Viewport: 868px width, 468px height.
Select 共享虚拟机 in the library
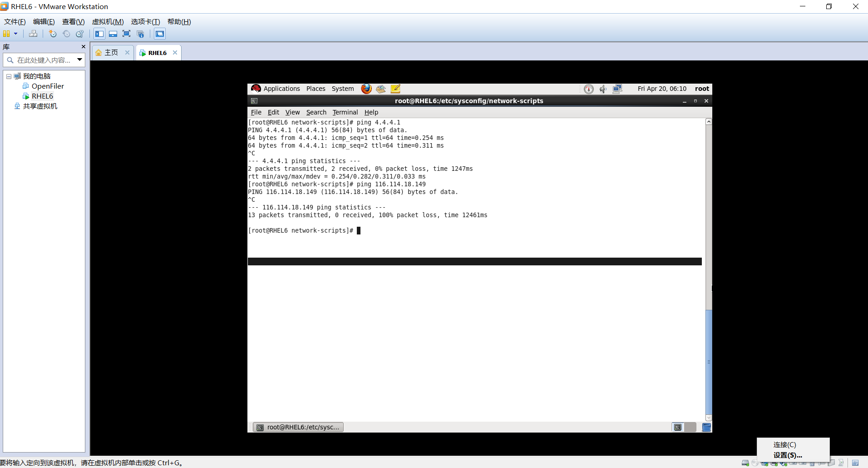pos(40,106)
